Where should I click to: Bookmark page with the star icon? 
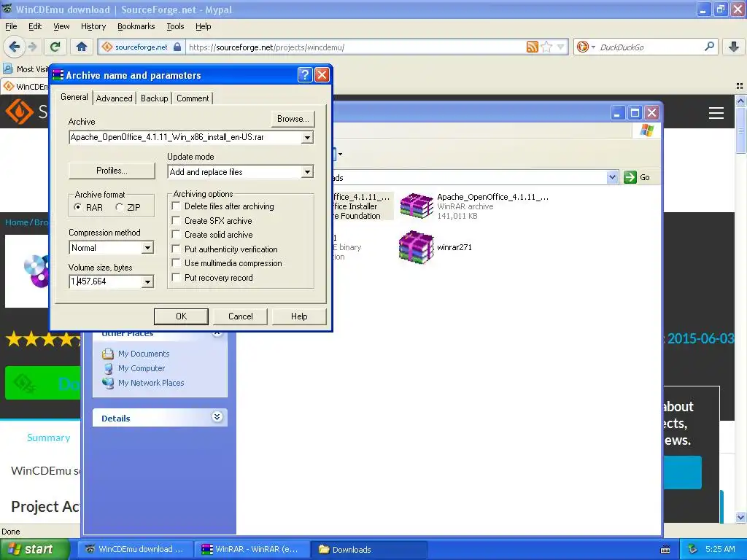pyautogui.click(x=546, y=47)
